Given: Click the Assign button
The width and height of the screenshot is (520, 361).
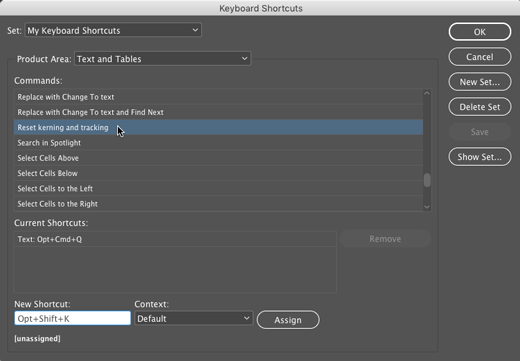Looking at the screenshot, I should [288, 320].
